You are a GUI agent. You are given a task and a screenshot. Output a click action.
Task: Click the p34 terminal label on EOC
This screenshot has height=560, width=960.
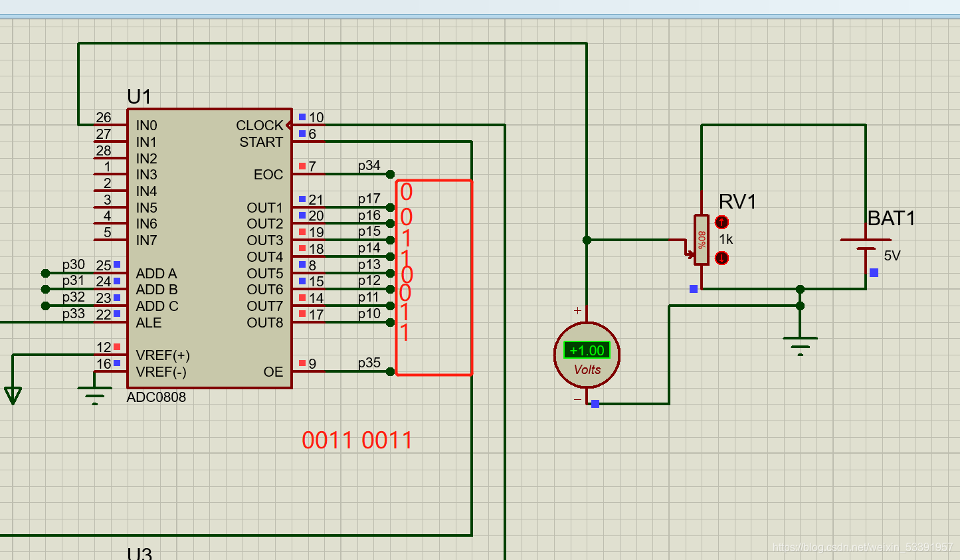coord(369,165)
